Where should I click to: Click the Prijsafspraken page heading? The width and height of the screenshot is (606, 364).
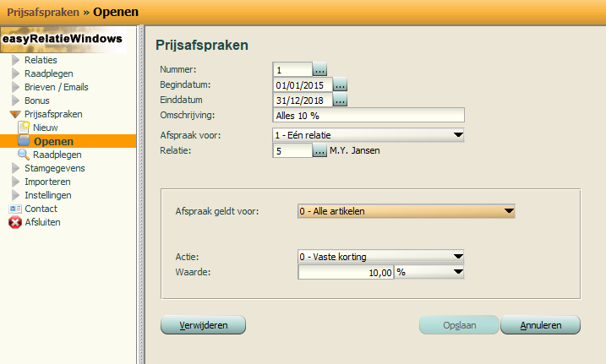202,45
